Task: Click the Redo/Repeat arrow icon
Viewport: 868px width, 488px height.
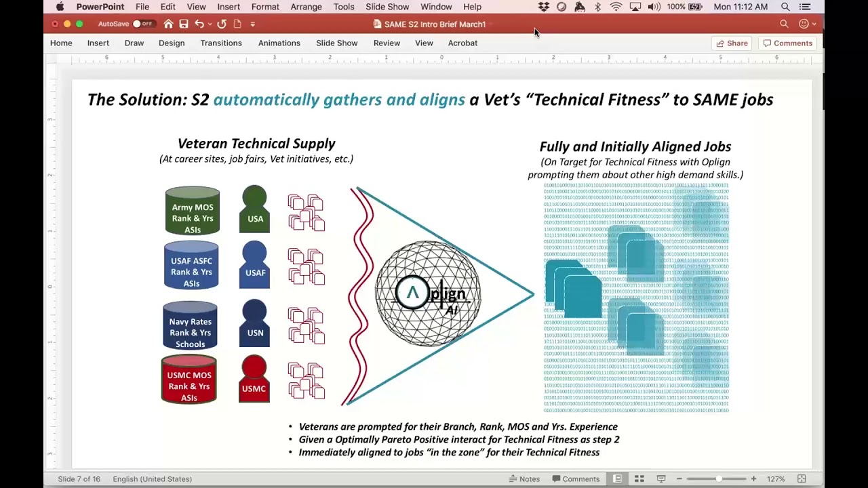Action: pyautogui.click(x=222, y=24)
